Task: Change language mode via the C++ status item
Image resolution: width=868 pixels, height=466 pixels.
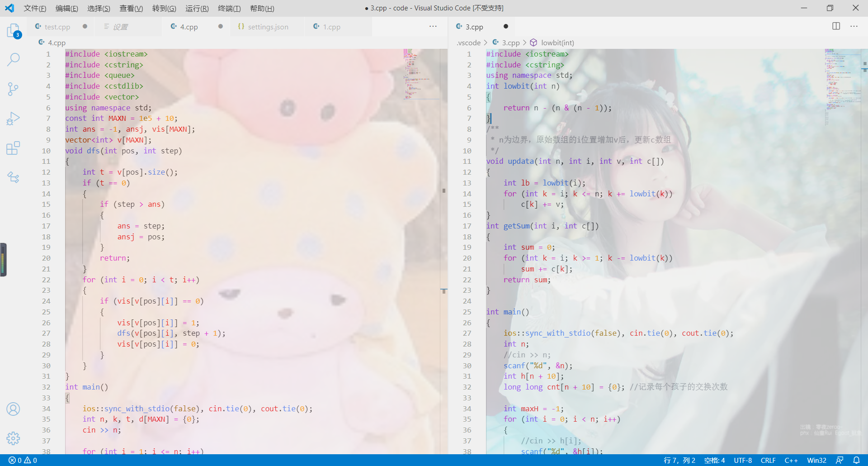Action: (x=791, y=460)
